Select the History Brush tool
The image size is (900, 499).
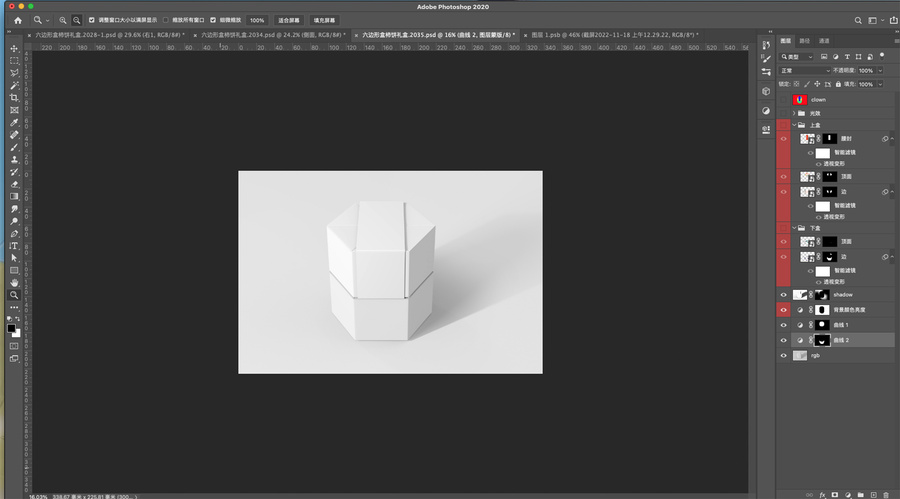(14, 172)
